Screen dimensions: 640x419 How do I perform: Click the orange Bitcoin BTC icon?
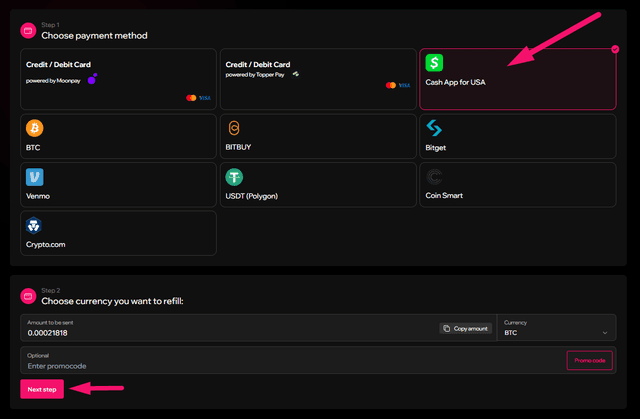pos(35,128)
